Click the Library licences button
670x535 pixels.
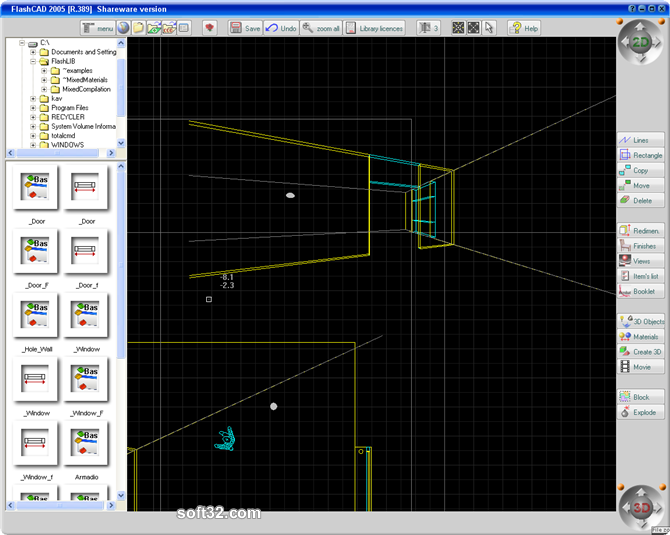coord(375,28)
